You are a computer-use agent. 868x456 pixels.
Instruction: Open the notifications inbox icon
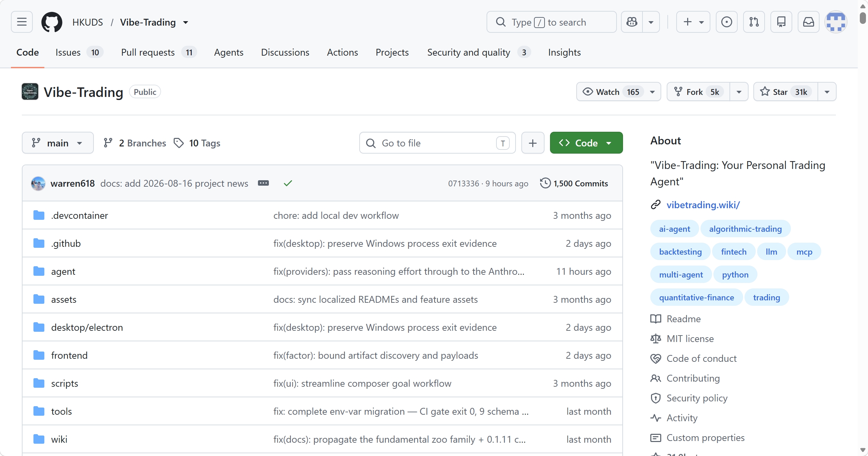[809, 22]
